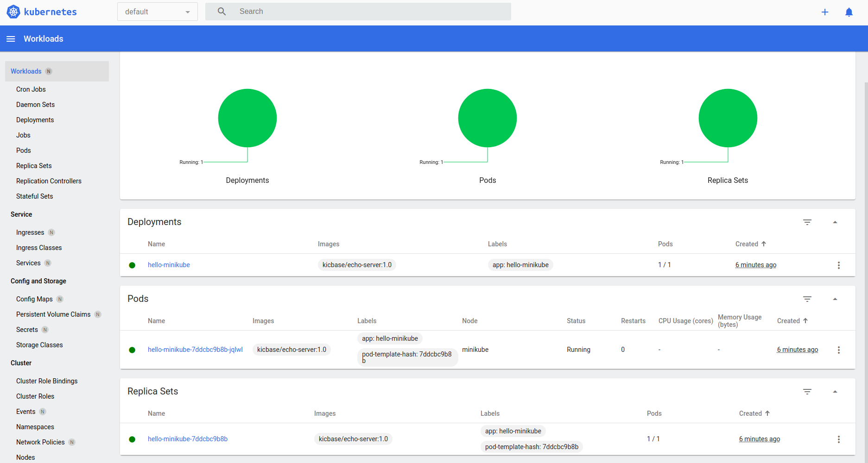Collapse the Pods section

(835, 299)
